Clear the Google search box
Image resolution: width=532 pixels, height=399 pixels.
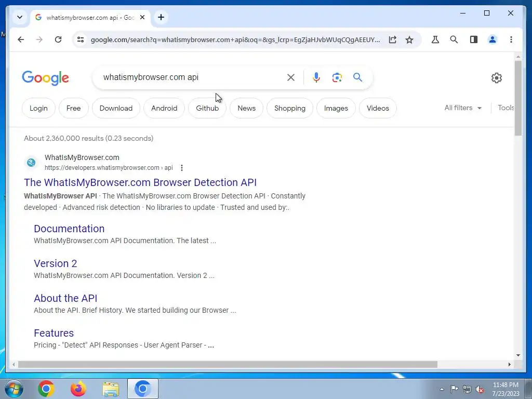pyautogui.click(x=291, y=77)
